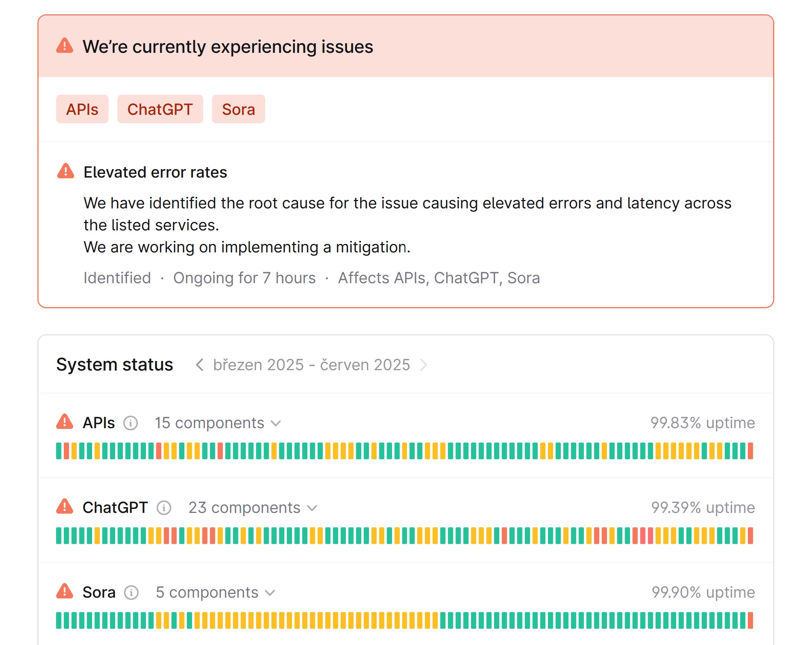Click the last red bar in APIs uptime
812x645 pixels.
click(x=750, y=451)
